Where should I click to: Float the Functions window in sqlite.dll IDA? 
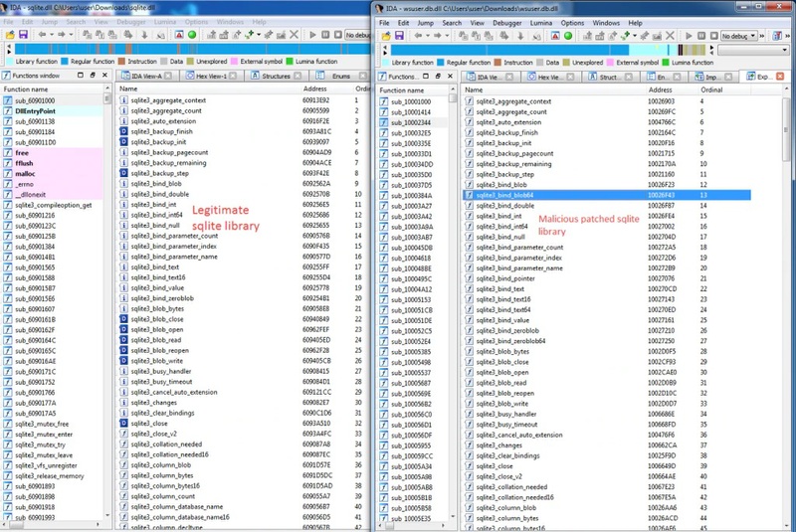coord(93,75)
